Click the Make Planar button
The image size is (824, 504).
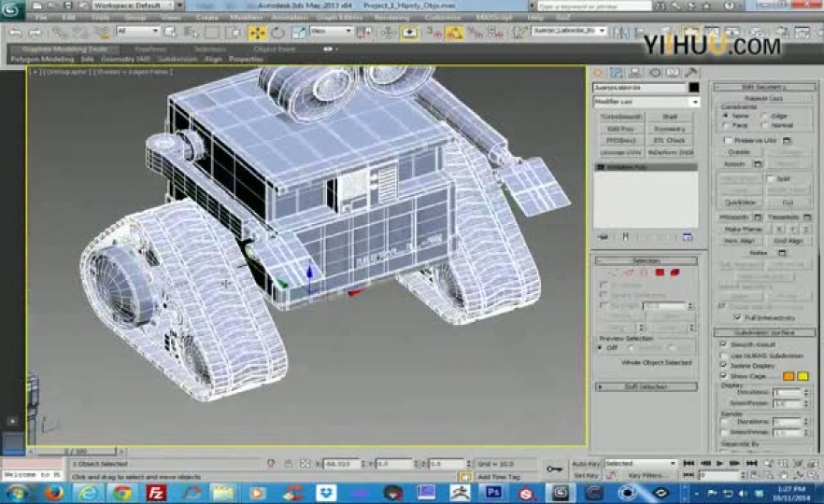(743, 230)
